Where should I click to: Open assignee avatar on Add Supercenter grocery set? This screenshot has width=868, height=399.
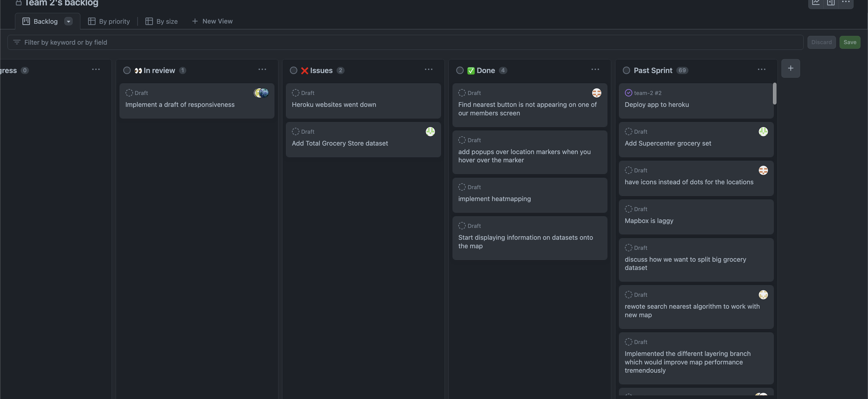[763, 131]
